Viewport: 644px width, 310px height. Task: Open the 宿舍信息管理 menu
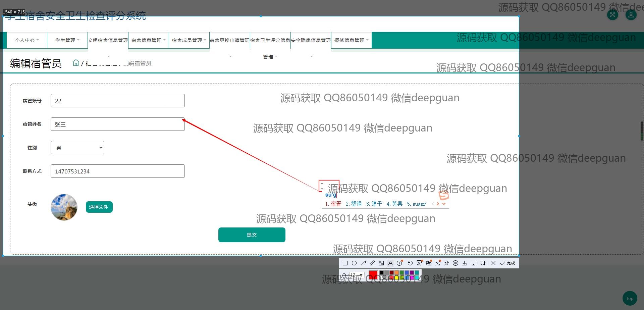(x=149, y=40)
